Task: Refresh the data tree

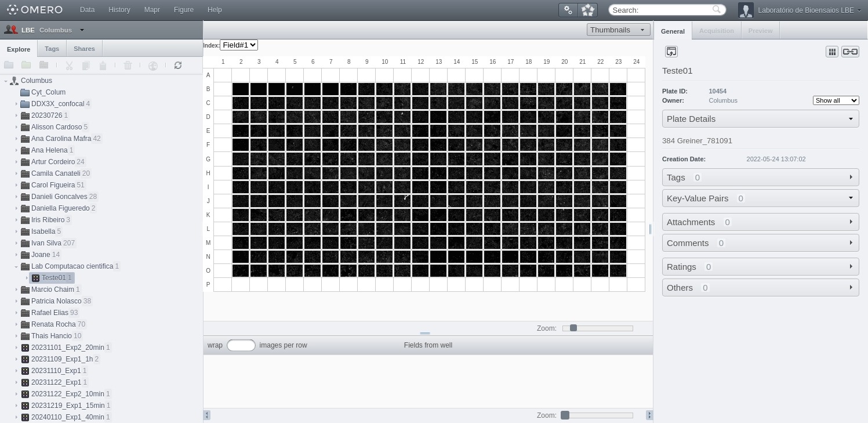Action: (x=178, y=65)
